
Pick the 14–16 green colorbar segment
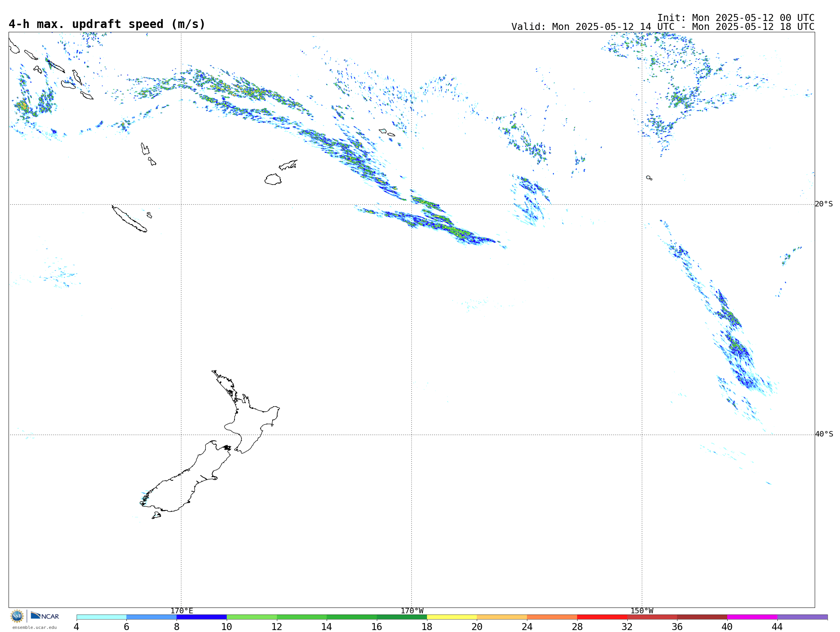point(352,617)
